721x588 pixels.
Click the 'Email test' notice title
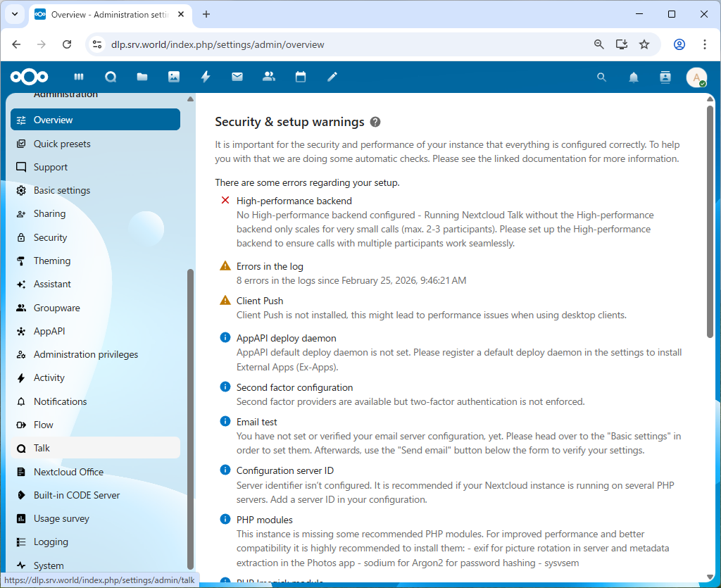[x=257, y=422]
